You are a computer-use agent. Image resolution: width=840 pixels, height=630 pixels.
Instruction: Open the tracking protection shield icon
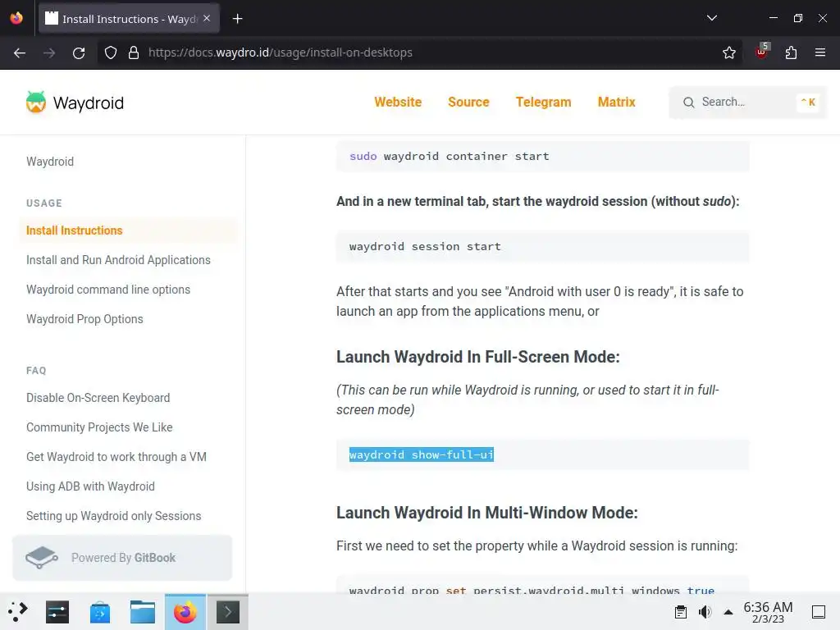click(x=111, y=52)
